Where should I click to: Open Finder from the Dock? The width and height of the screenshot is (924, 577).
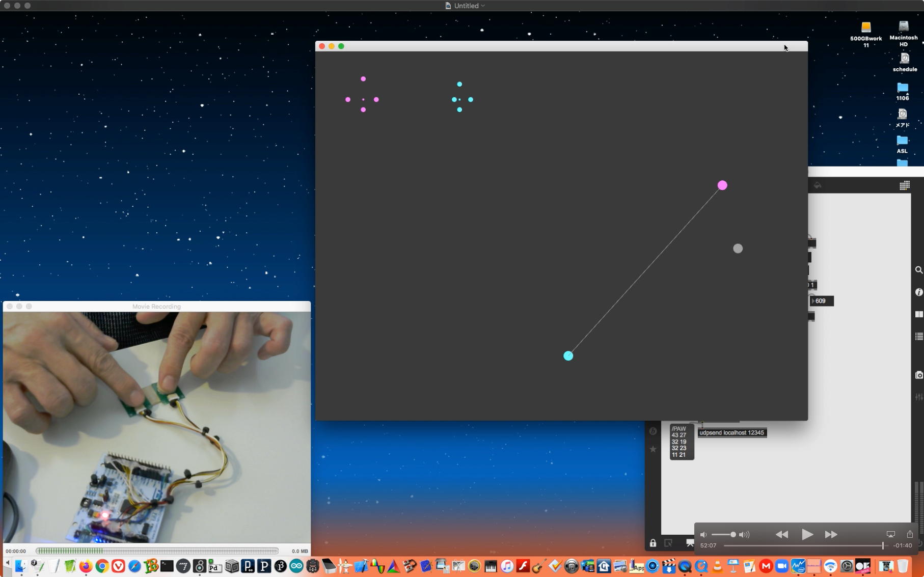click(x=21, y=566)
